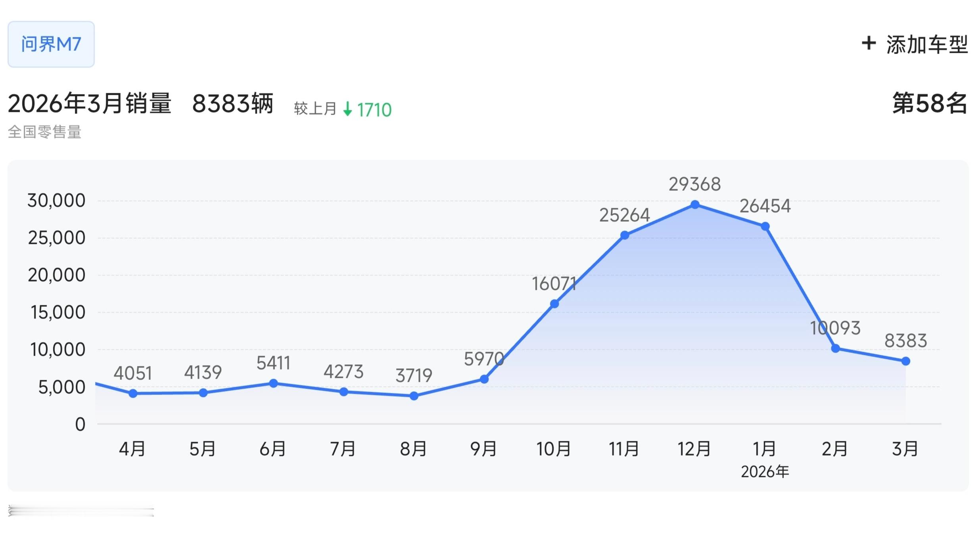
Task: Click the sales figure 8383辆
Action: click(233, 103)
